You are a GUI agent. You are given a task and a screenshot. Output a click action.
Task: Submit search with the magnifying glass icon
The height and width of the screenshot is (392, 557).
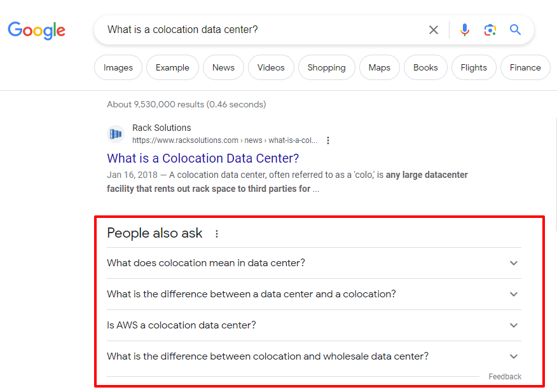coord(515,30)
